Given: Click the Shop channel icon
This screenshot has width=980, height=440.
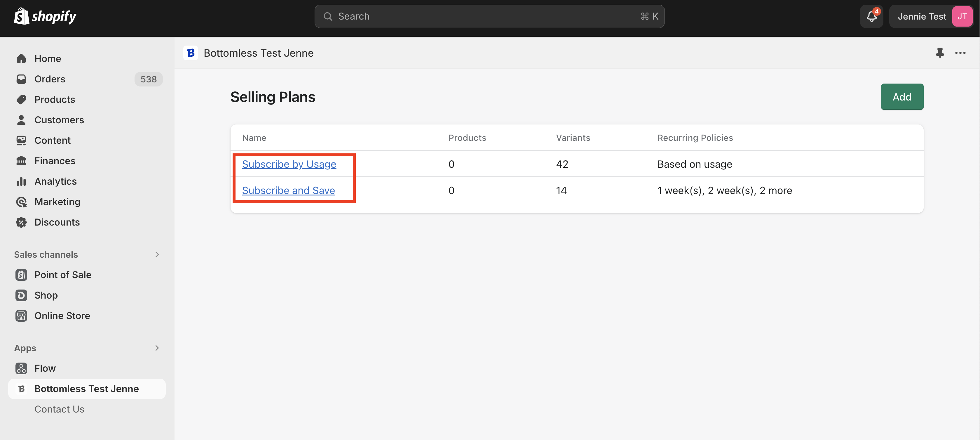Looking at the screenshot, I should [21, 295].
